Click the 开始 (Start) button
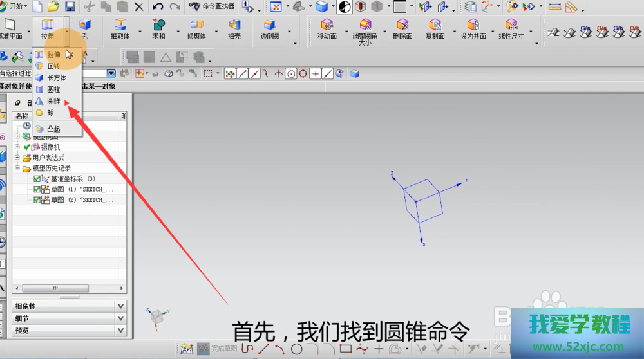 tap(14, 6)
